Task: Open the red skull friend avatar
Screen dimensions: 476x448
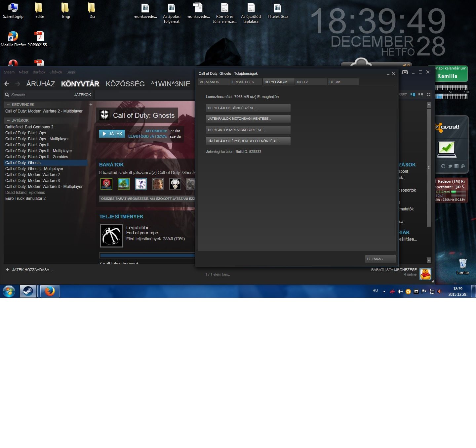Action: (x=106, y=184)
